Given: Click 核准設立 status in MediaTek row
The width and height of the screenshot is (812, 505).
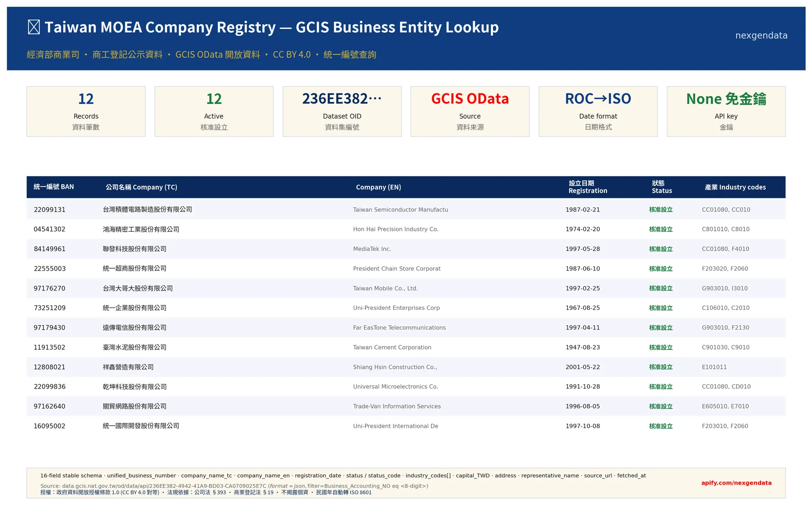Looking at the screenshot, I should coord(661,249).
